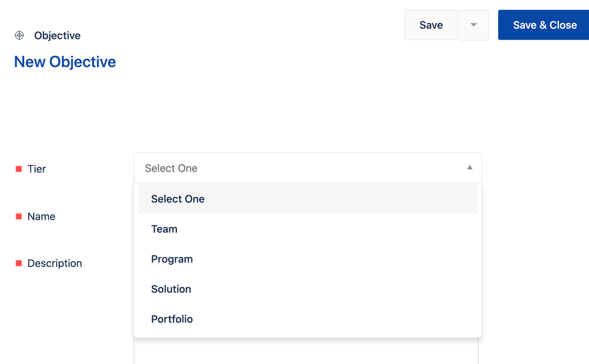Click the red required marker beside Description
Screen dimensions: 589x364
(18, 263)
